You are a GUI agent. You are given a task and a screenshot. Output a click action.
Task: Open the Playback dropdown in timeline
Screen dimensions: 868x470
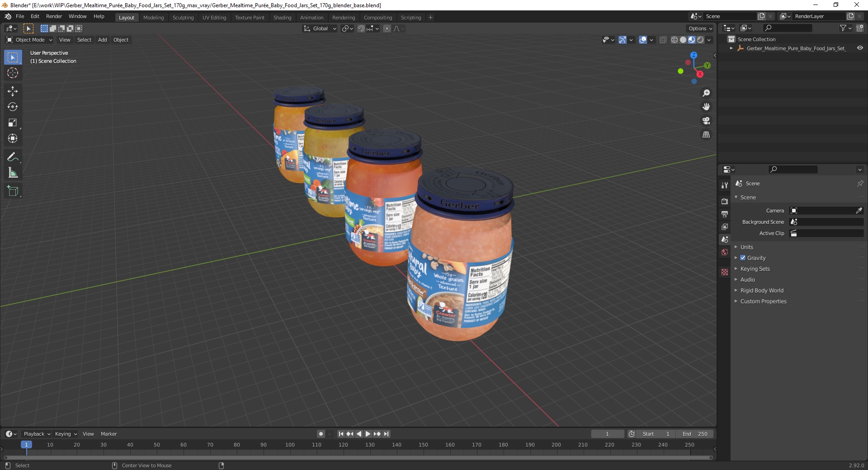coord(37,434)
